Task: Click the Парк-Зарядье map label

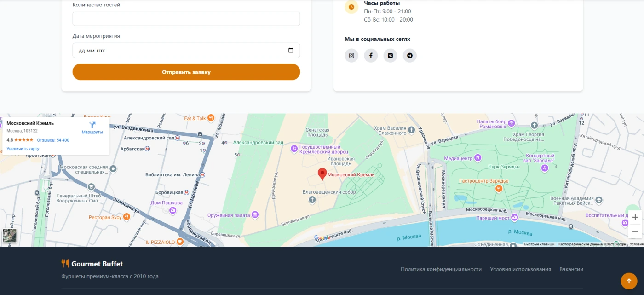Action: coord(504,167)
